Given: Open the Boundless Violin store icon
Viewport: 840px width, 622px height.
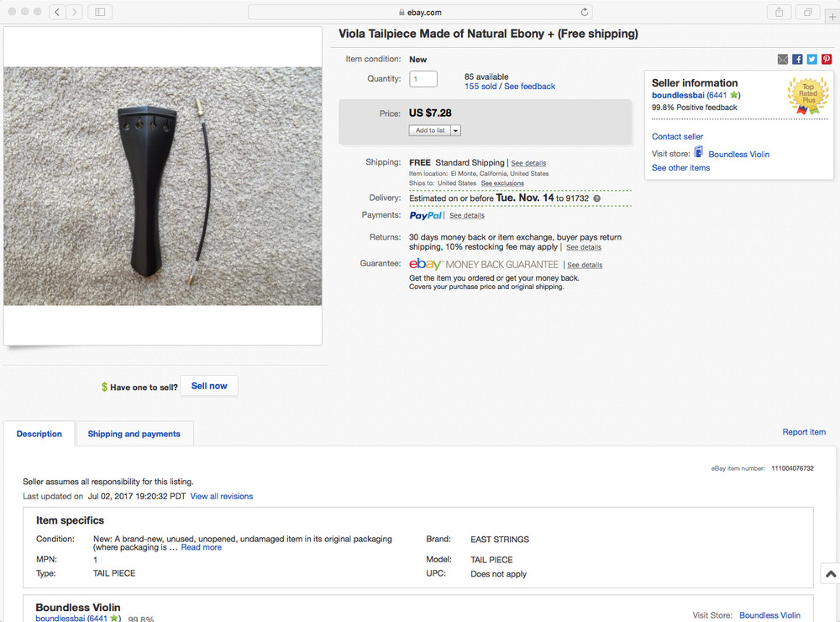Looking at the screenshot, I should [x=698, y=154].
